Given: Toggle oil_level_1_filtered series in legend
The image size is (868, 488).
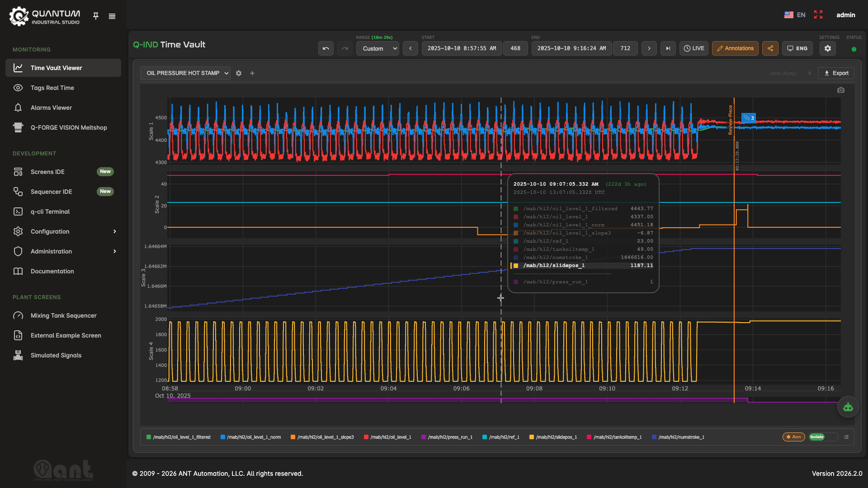Looking at the screenshot, I should (x=179, y=437).
